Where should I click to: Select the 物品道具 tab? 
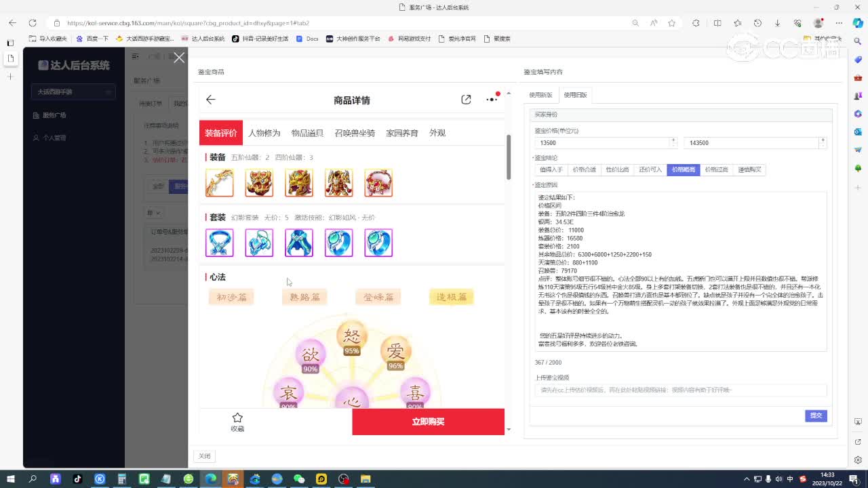[x=307, y=133]
